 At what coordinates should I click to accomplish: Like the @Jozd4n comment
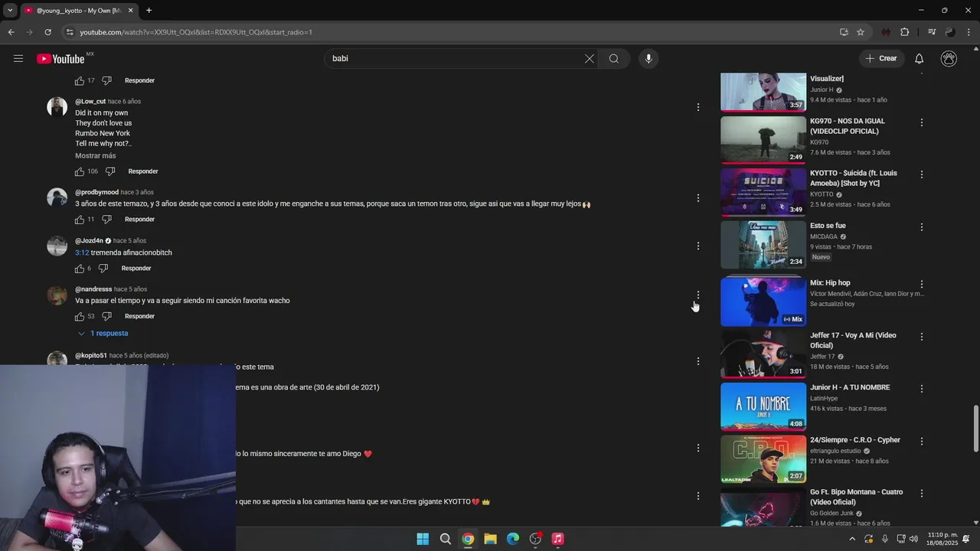[x=80, y=269]
